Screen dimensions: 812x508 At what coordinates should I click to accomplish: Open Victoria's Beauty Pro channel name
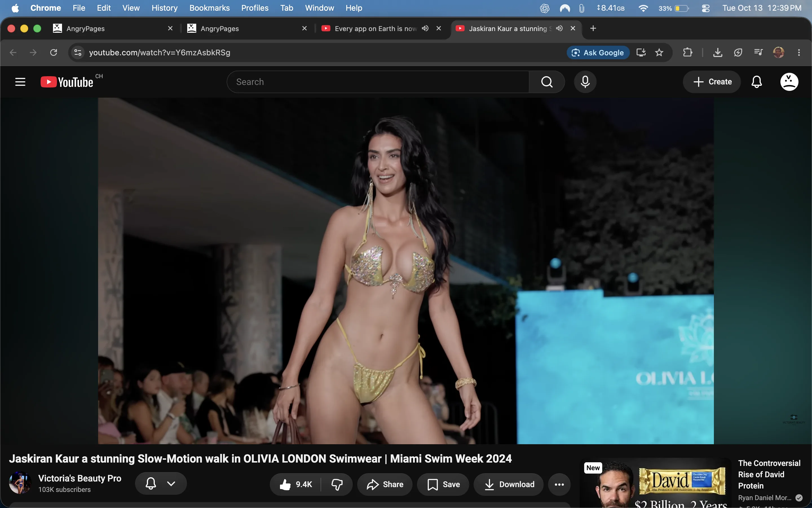(x=80, y=478)
